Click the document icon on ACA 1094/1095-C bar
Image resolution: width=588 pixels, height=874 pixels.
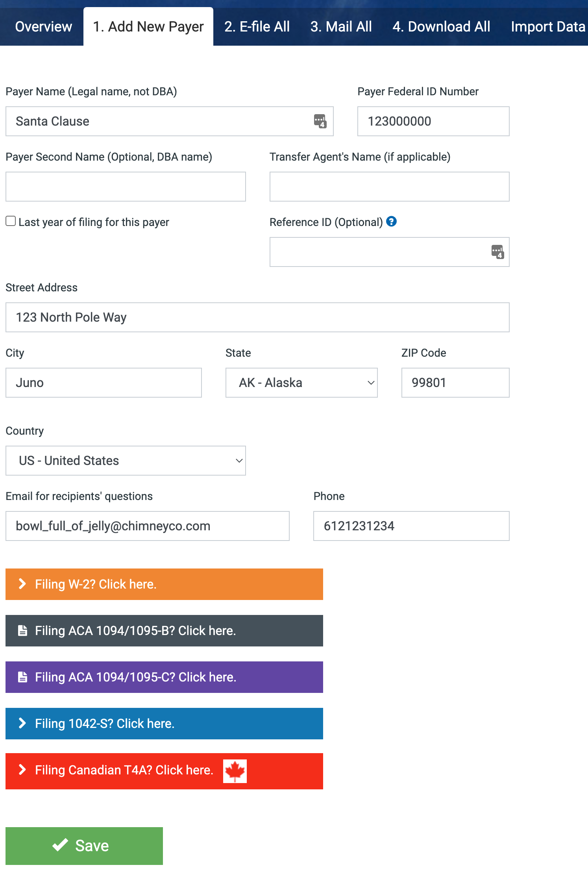click(x=23, y=677)
